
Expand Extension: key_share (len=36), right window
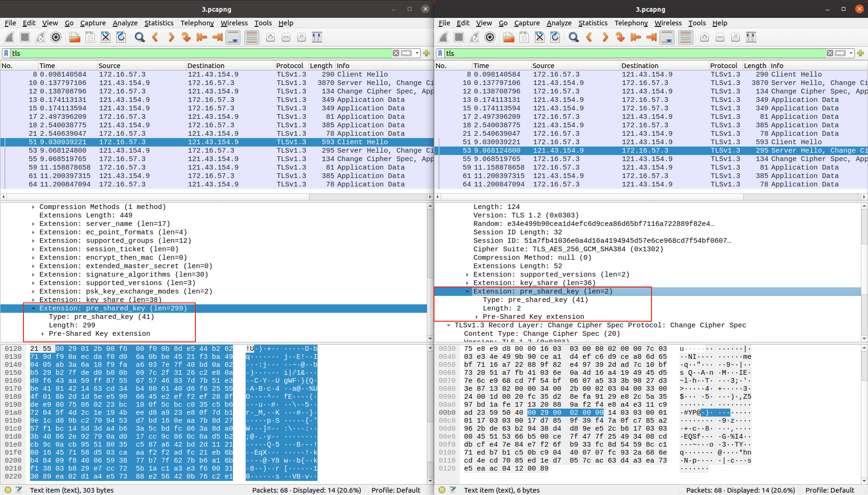(467, 283)
